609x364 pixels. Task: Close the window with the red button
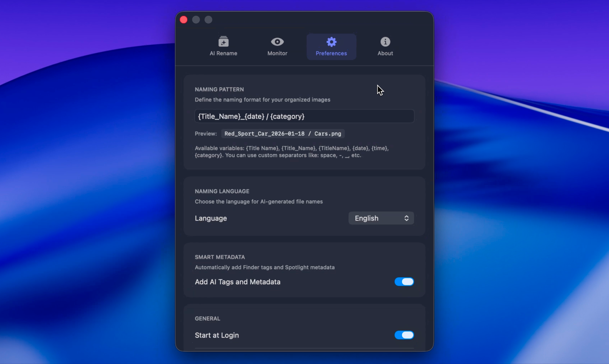[183, 20]
